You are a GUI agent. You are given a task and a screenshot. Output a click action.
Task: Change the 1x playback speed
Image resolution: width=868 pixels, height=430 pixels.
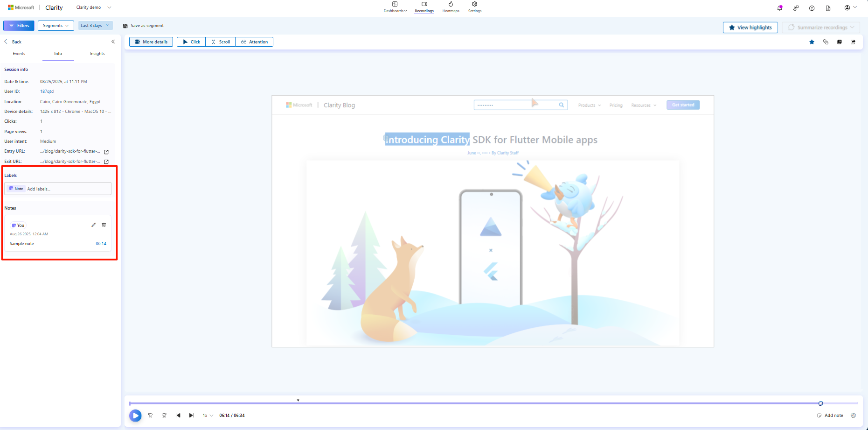[x=208, y=416]
